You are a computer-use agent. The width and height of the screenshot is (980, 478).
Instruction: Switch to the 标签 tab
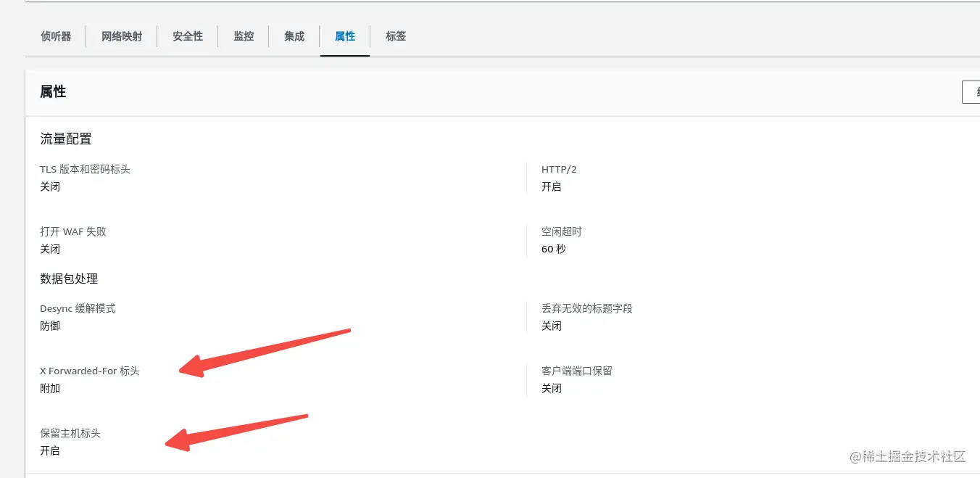pos(396,36)
